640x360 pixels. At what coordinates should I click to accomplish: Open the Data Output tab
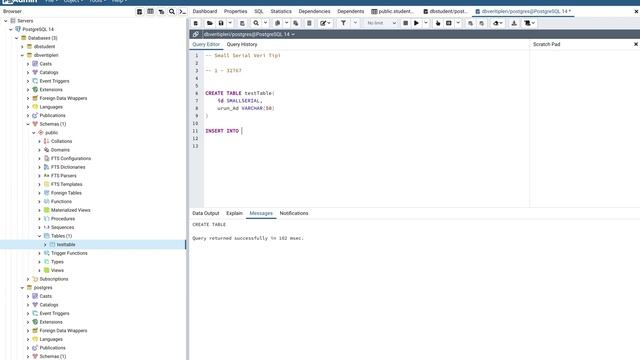[x=206, y=213]
